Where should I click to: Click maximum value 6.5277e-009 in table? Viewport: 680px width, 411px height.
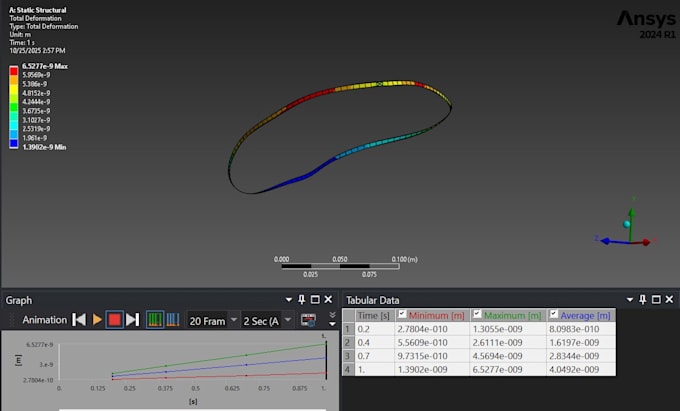coord(508,369)
